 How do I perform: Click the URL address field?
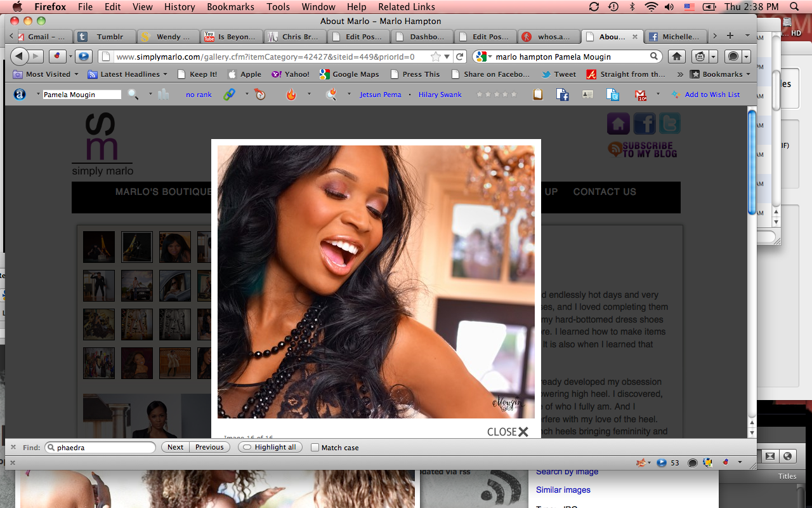[265, 57]
